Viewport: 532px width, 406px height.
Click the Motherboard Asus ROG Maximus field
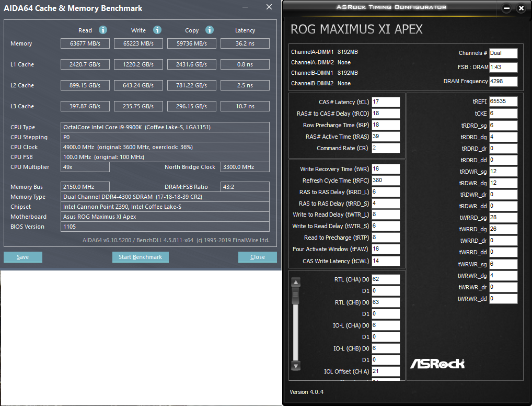point(165,217)
